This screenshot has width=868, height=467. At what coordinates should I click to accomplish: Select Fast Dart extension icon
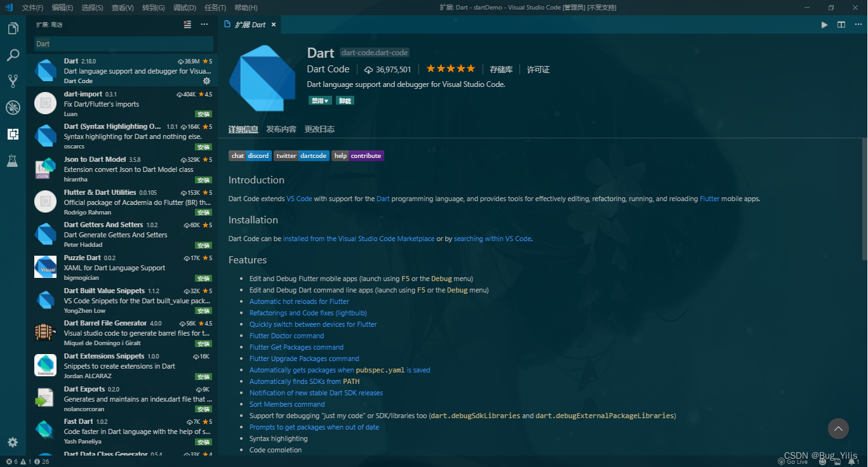[45, 431]
